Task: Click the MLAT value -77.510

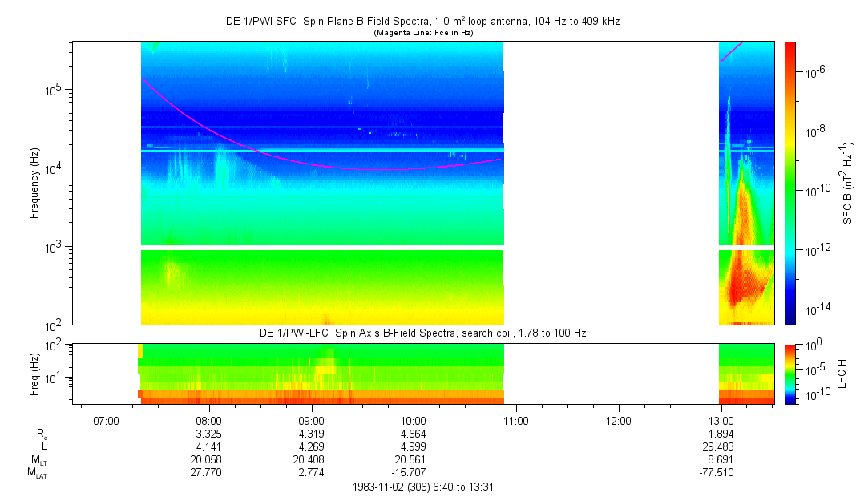Action: pyautogui.click(x=717, y=473)
